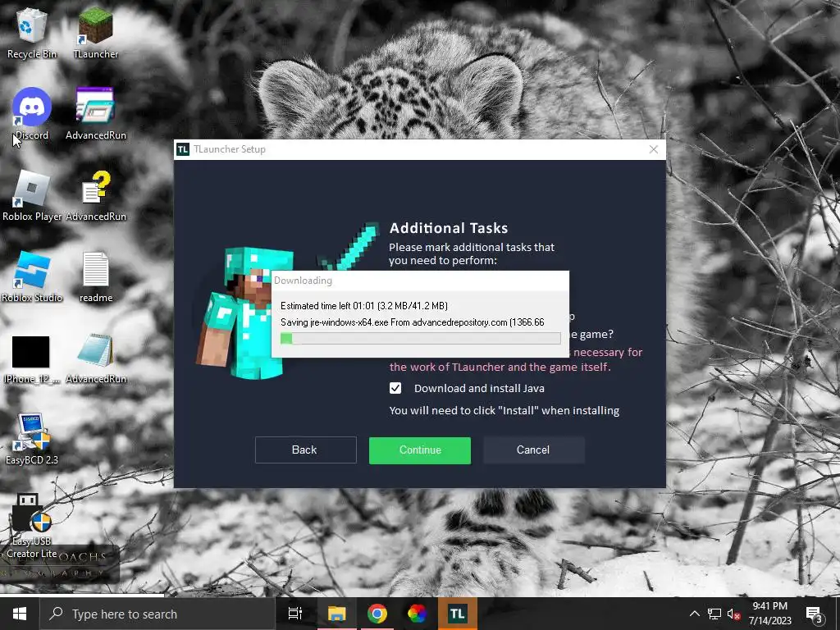Image resolution: width=840 pixels, height=630 pixels.
Task: Click the Back button in setup
Action: tap(305, 450)
